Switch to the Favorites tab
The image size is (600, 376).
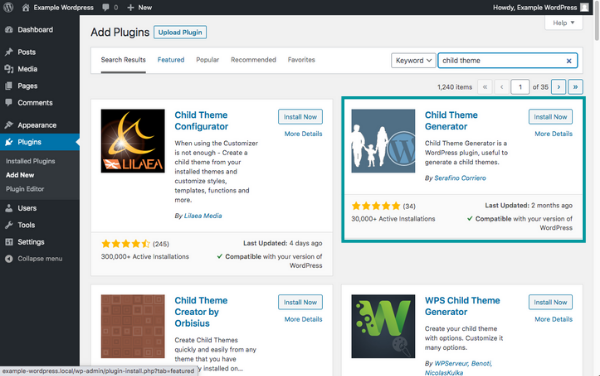pyautogui.click(x=302, y=60)
